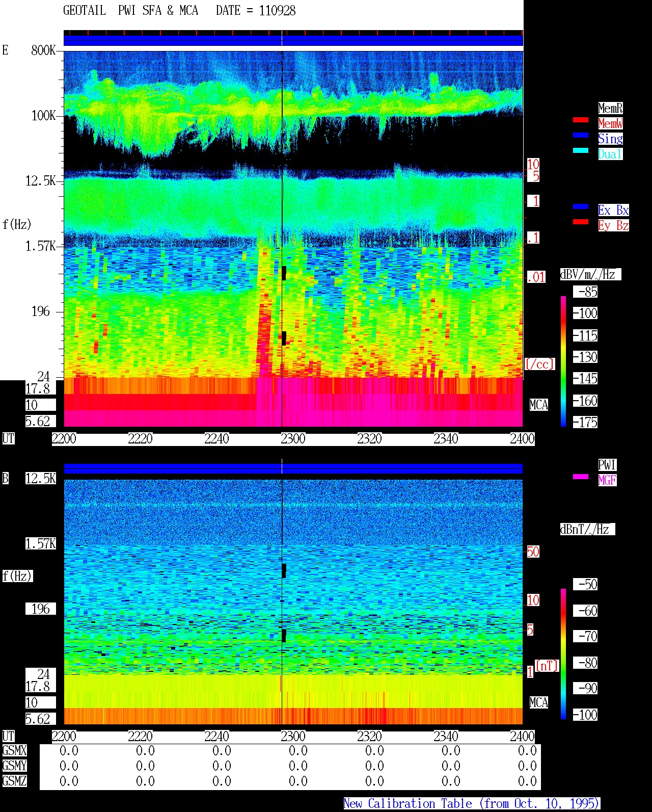The width and height of the screenshot is (652, 812).
Task: Click the dBnT/√Hz color scale bar
Action: click(563, 654)
